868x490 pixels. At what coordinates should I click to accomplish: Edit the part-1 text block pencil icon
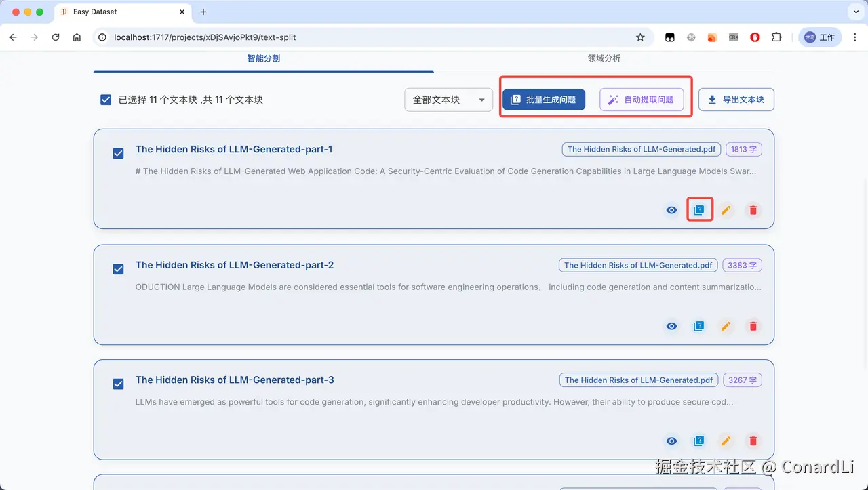tap(726, 210)
